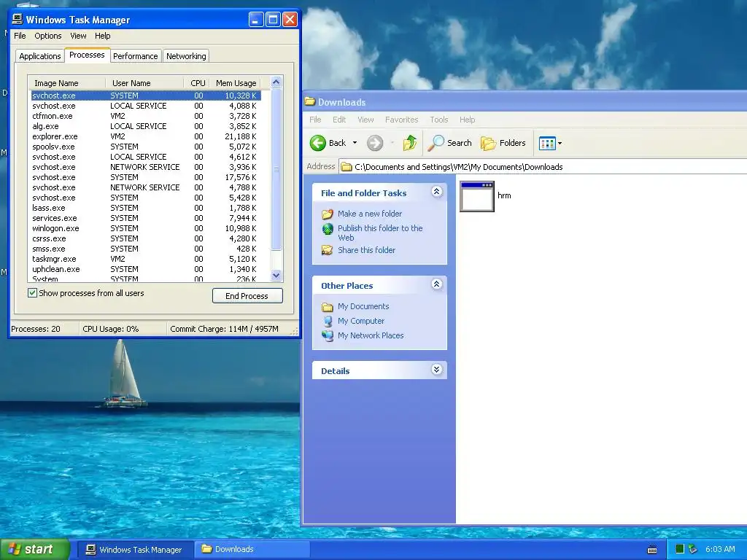Collapse the File and Folder Tasks panel
This screenshot has height=560, width=747.
click(436, 192)
